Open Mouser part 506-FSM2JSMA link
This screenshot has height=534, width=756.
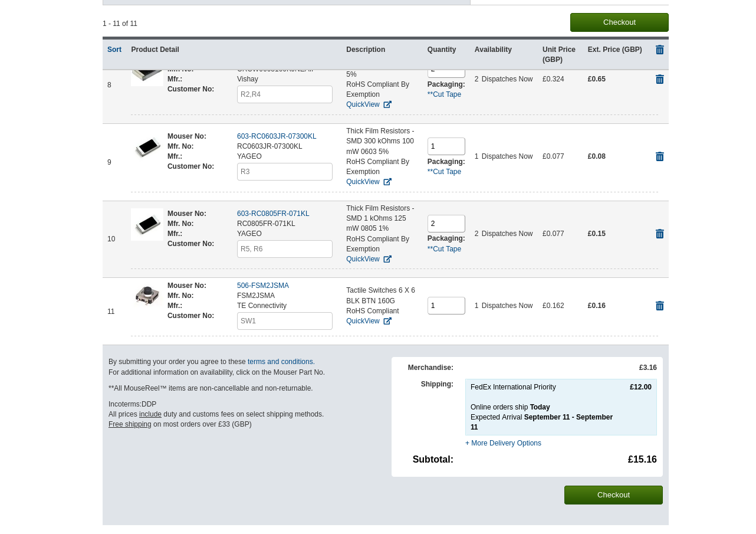[x=263, y=286]
